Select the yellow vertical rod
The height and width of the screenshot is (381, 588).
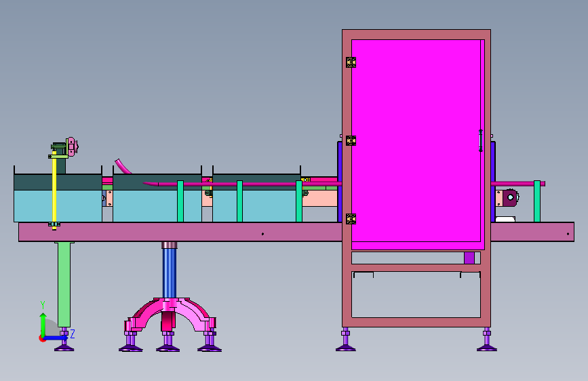pos(54,189)
